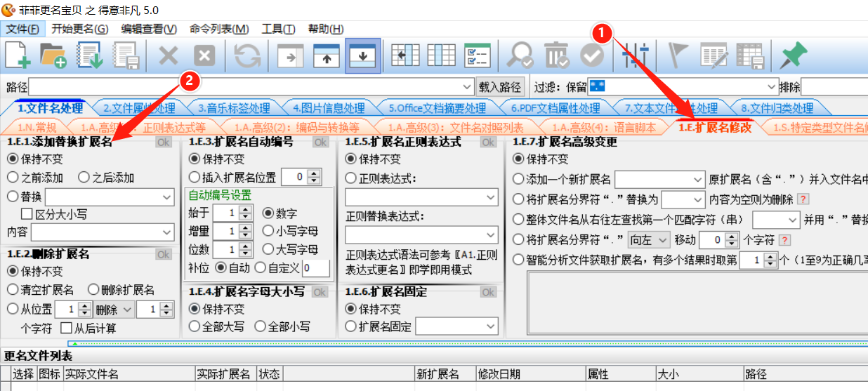Click the 载入路径 button

[500, 87]
